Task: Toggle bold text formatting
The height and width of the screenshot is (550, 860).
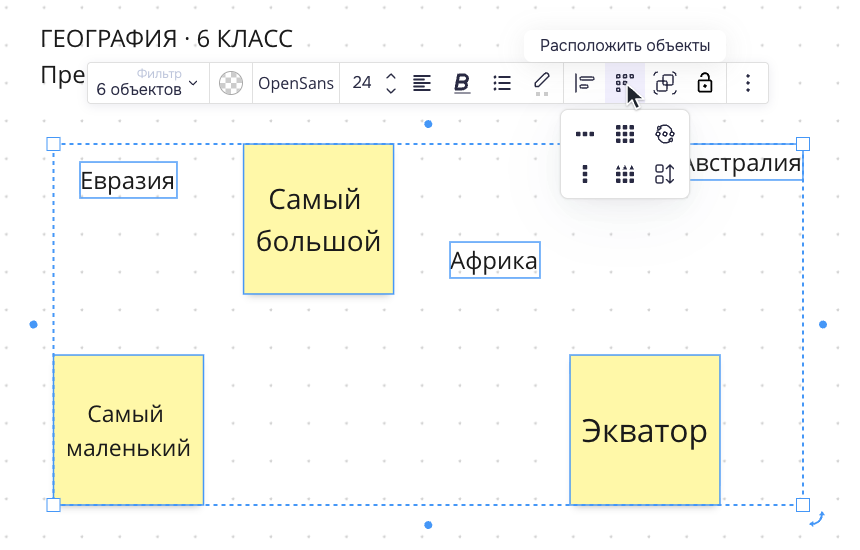Action: (462, 83)
